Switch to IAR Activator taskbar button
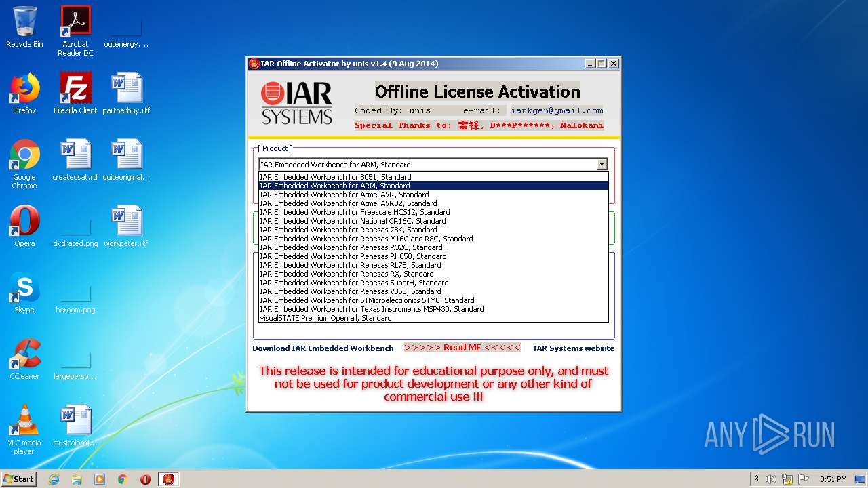 (x=168, y=479)
